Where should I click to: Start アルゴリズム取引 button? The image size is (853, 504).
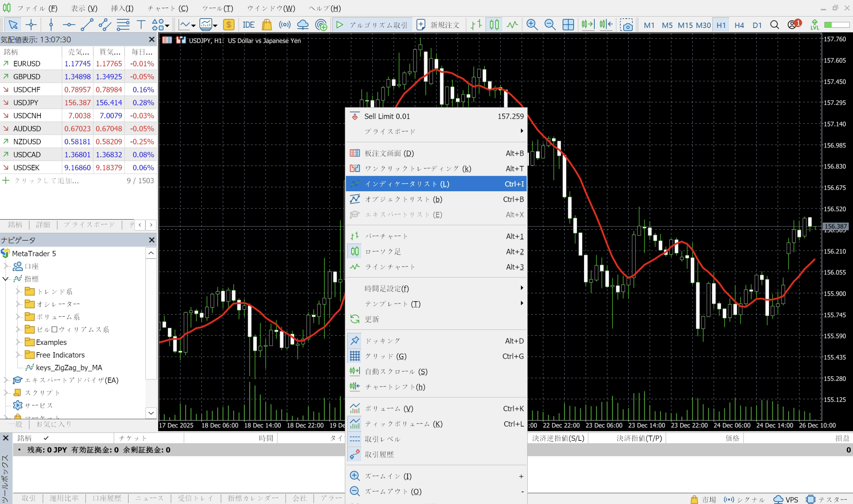pyautogui.click(x=372, y=25)
